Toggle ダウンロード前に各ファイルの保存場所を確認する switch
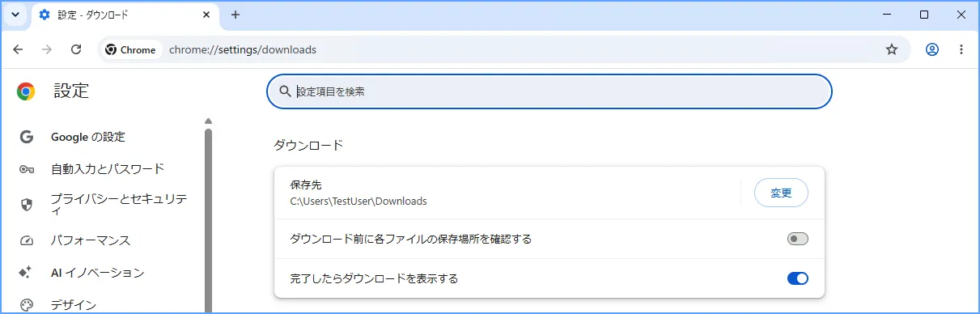 click(x=798, y=239)
